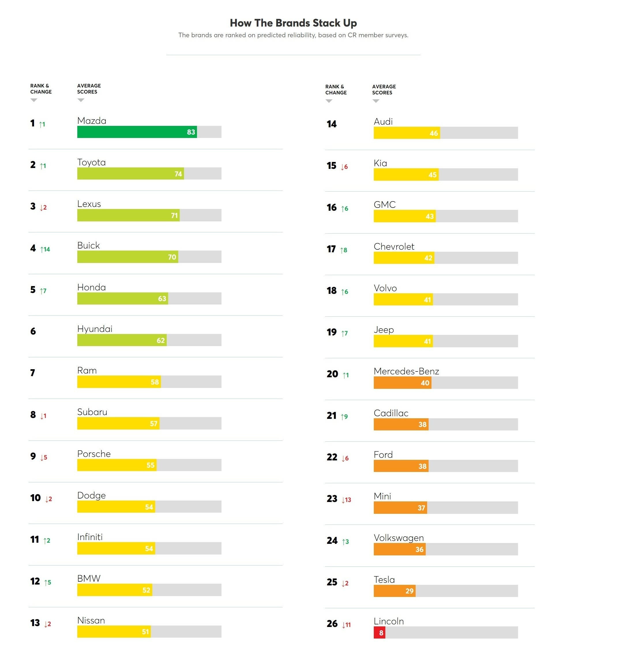
Task: Click the How The Brands Stack Up heading
Action: click(293, 23)
